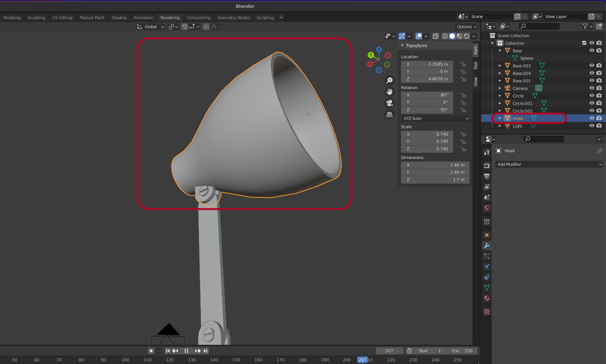Toggle the camera view button
Screen dimensions: 606x364
coord(389,103)
